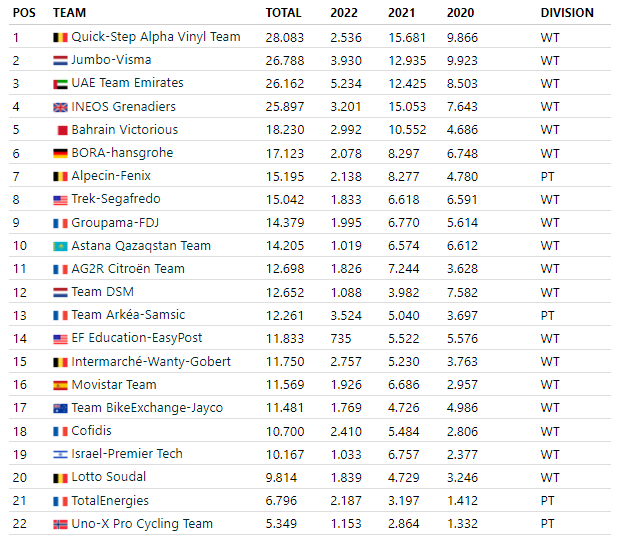This screenshot has width=620, height=537.
Task: Click the Belgian flag beside Quick-Step Alpha Vinyl Team
Action: pos(60,38)
